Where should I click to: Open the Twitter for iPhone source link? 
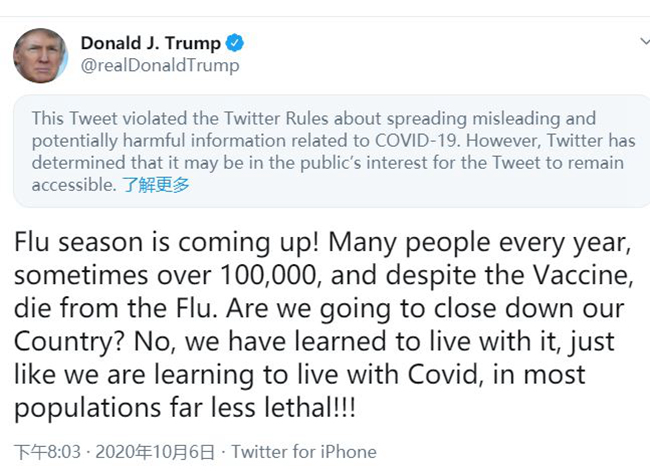click(x=302, y=452)
